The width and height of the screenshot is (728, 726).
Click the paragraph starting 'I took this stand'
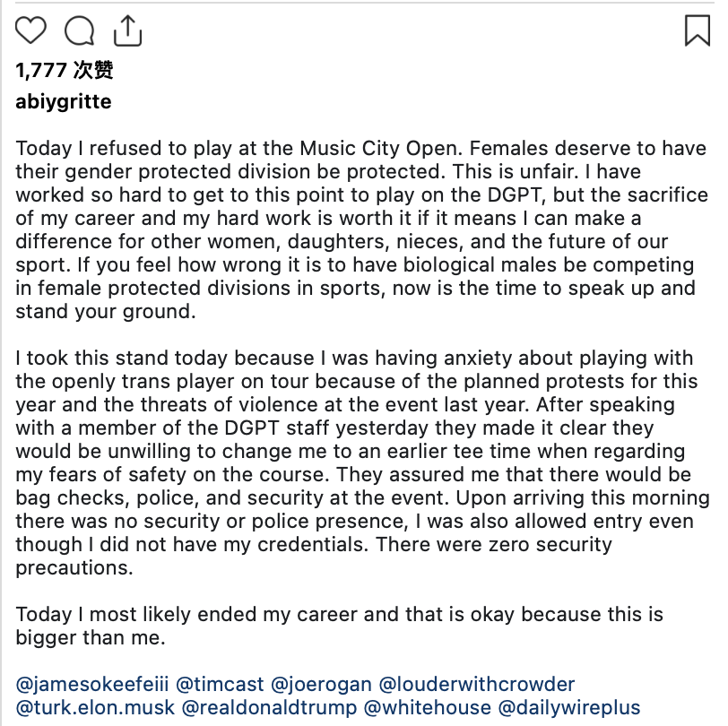362,462
